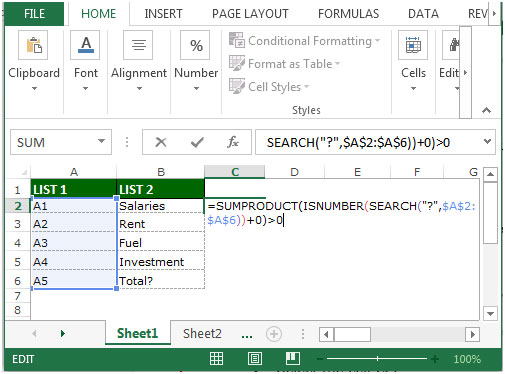Click inside the formula bar text
The width and height of the screenshot is (505, 374).
click(358, 142)
